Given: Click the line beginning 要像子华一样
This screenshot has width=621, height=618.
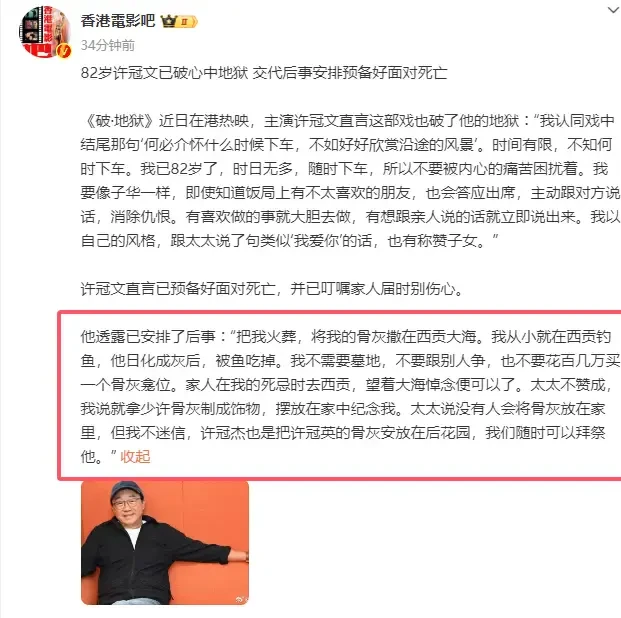Looking at the screenshot, I should (350, 193).
